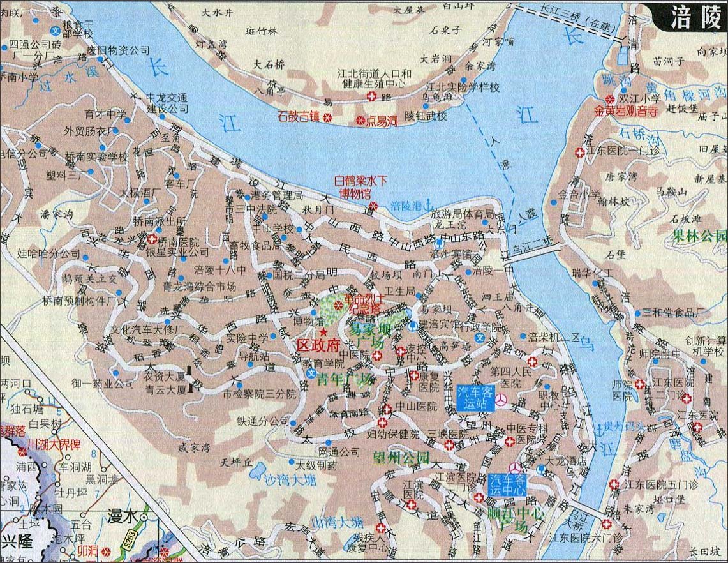Screen dimensions: 728x563
Task: Click the red star at 区政府
Action: (x=323, y=333)
